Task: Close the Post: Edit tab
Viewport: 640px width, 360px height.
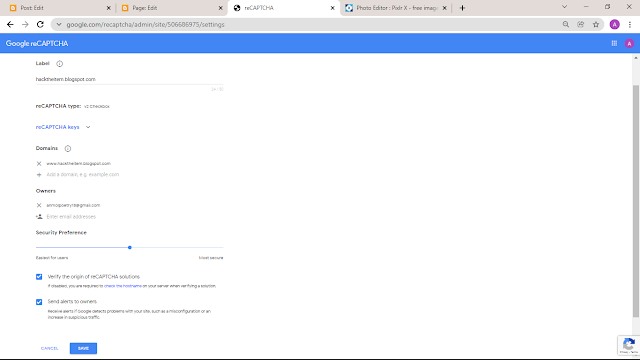Action: 108,8
